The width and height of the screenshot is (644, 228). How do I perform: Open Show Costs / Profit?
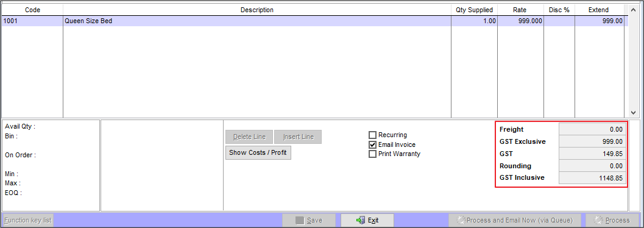point(258,152)
